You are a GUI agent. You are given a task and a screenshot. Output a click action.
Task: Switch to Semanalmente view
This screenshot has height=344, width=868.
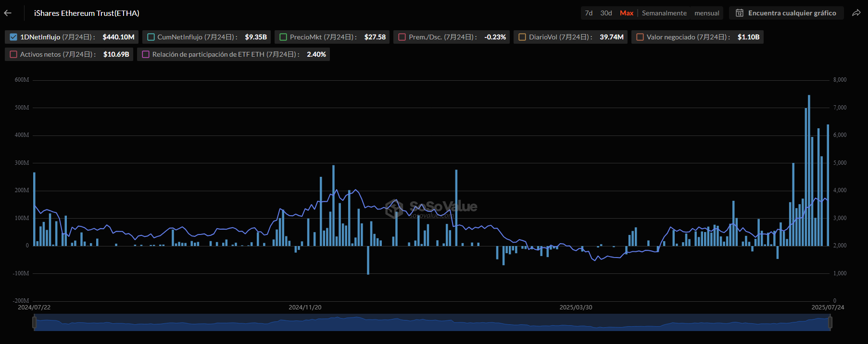pos(664,13)
